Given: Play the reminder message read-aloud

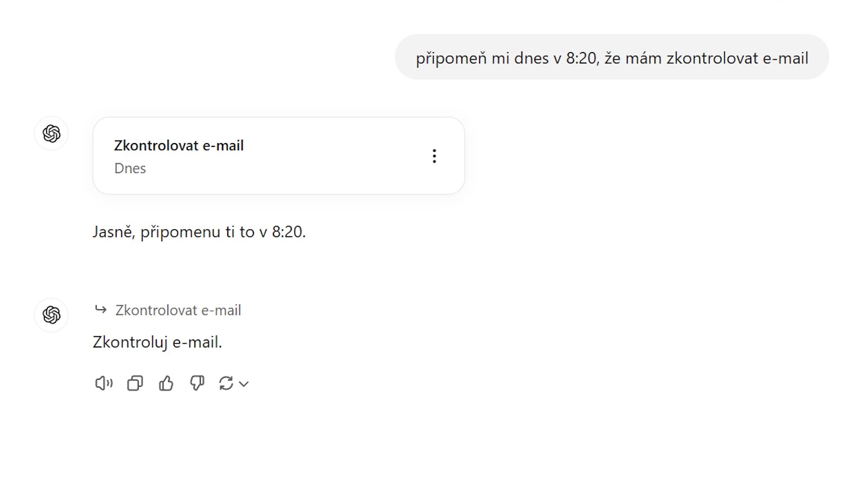Looking at the screenshot, I should click(x=103, y=384).
